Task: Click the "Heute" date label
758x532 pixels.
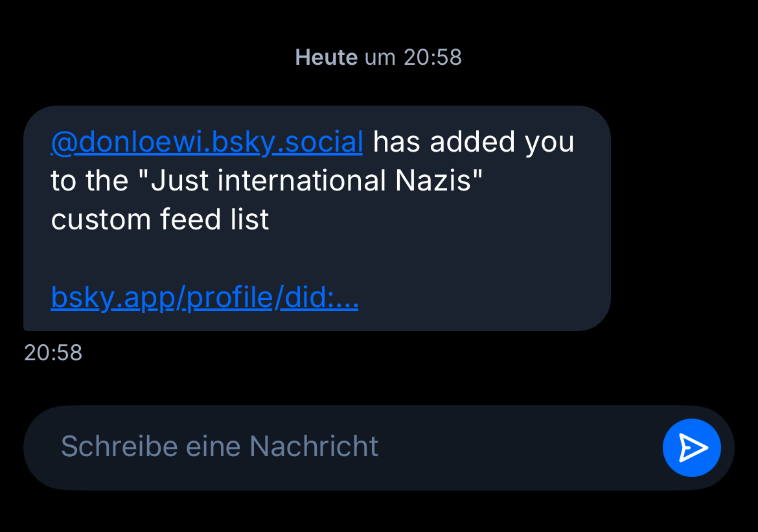Action: point(326,58)
